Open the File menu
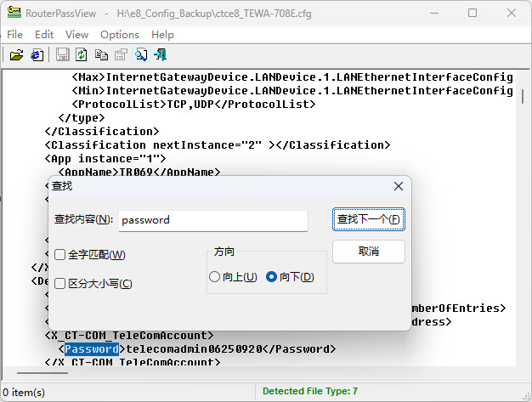532x402 pixels. [x=14, y=35]
